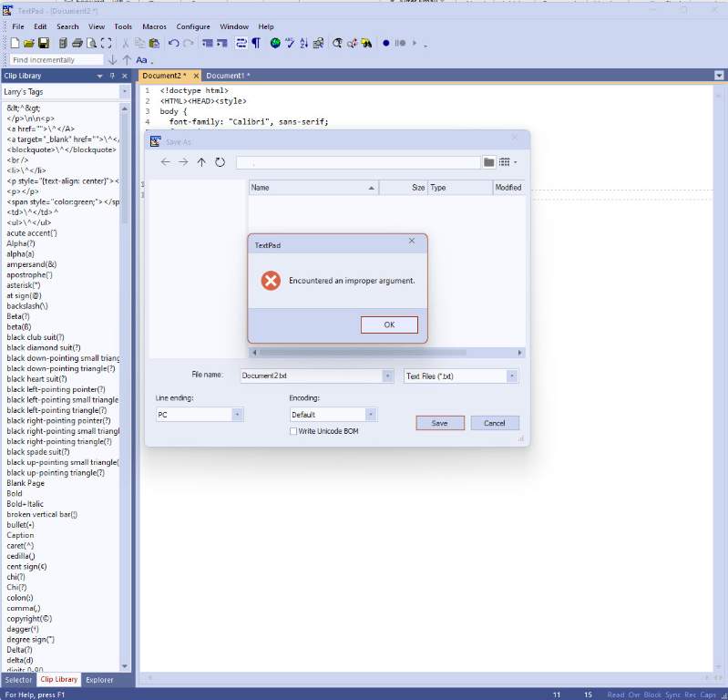Open the Configure menu
Screen dimensions: 728x700
pyautogui.click(x=193, y=26)
